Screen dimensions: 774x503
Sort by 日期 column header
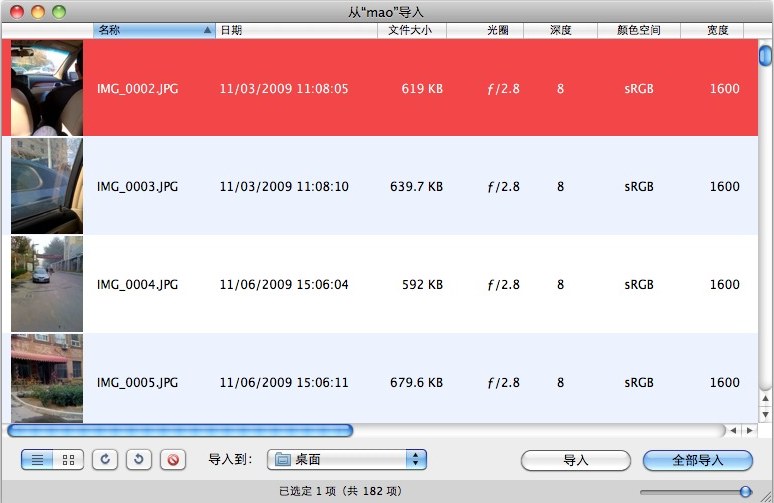[296, 30]
